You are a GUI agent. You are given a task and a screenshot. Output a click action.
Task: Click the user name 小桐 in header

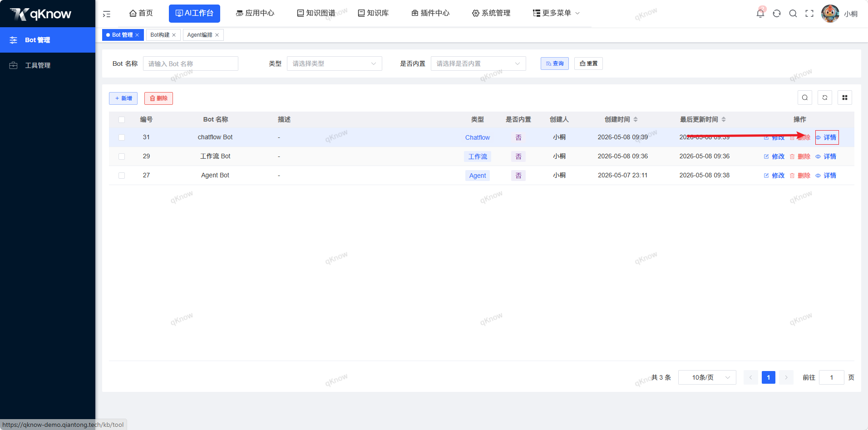pyautogui.click(x=851, y=14)
